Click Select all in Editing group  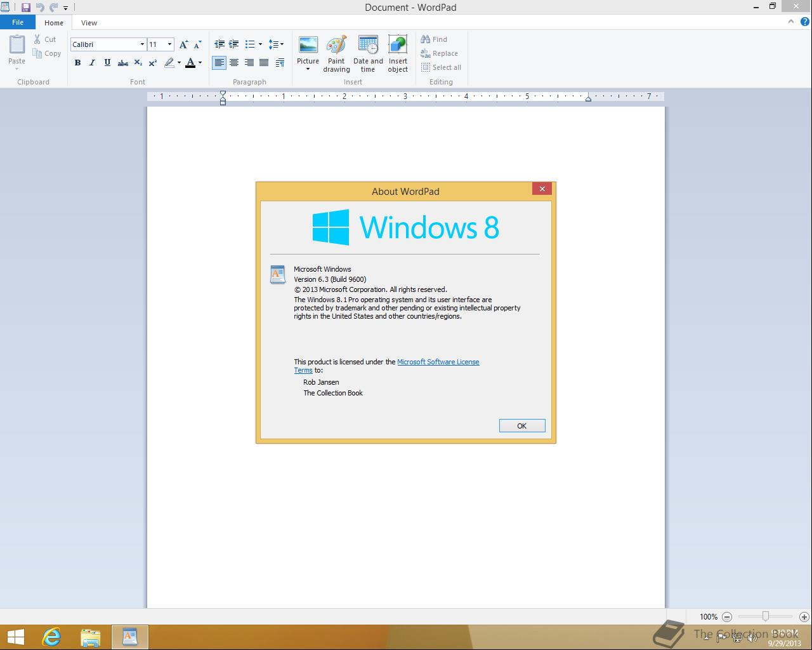(x=441, y=67)
